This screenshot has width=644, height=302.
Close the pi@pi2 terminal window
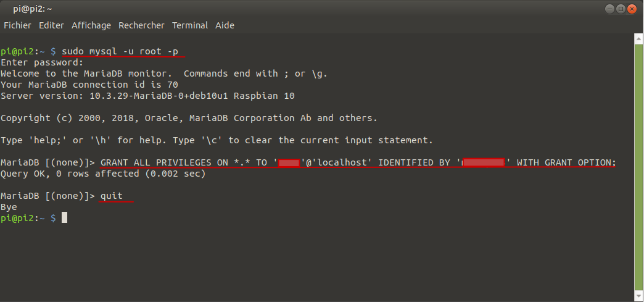[x=632, y=9]
